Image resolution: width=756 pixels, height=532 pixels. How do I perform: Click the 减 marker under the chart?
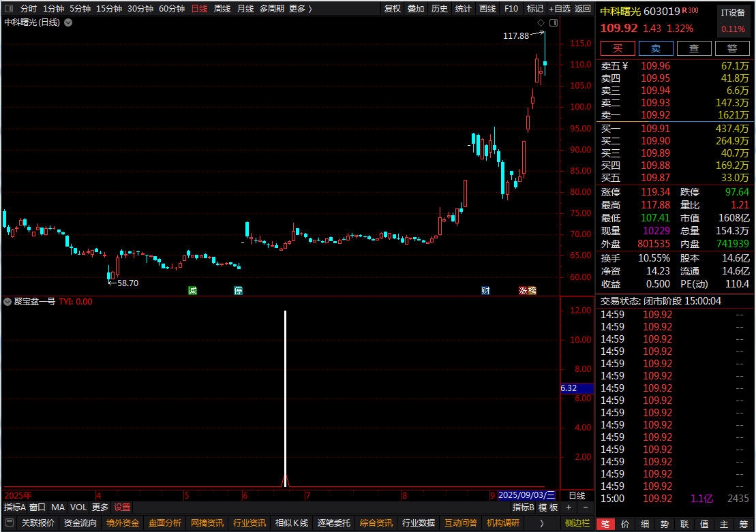pyautogui.click(x=192, y=291)
